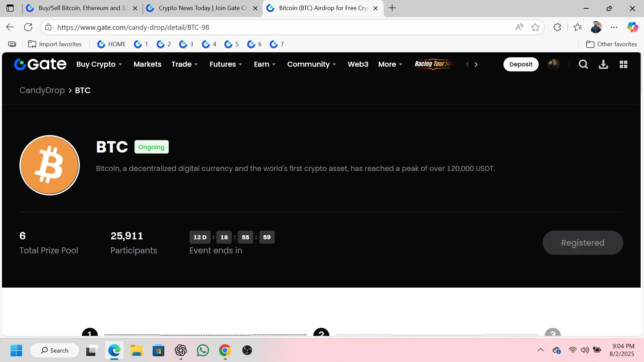Open favorite bookmark labeled 3
The image size is (644, 362).
(186, 44)
